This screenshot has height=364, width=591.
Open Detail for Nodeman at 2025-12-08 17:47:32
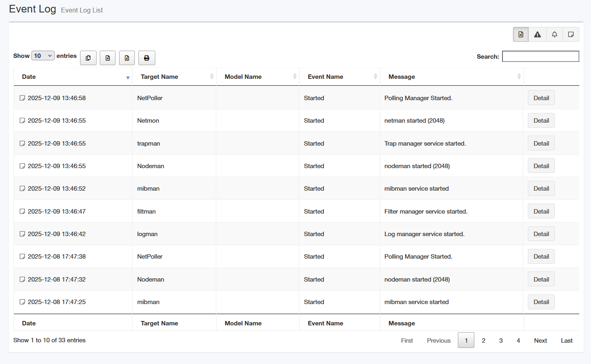point(541,279)
